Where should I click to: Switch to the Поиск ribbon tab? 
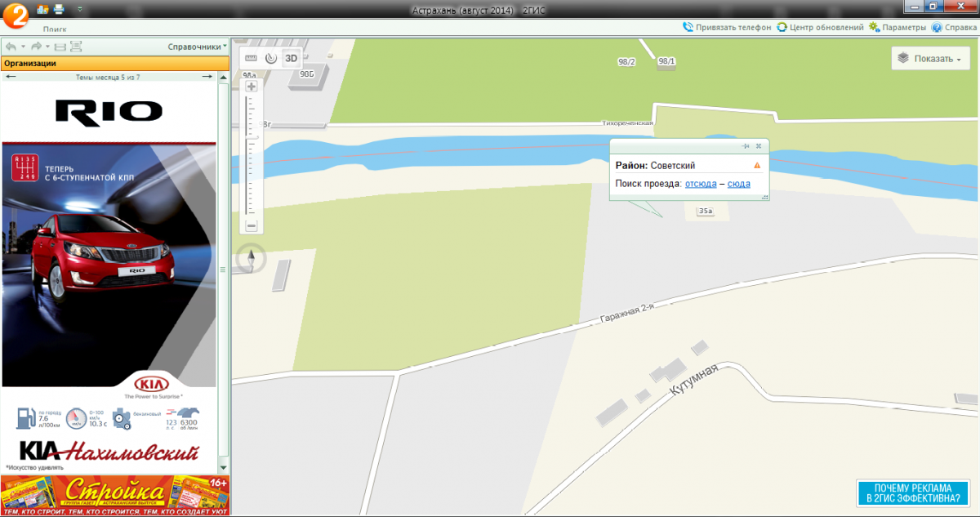click(55, 28)
